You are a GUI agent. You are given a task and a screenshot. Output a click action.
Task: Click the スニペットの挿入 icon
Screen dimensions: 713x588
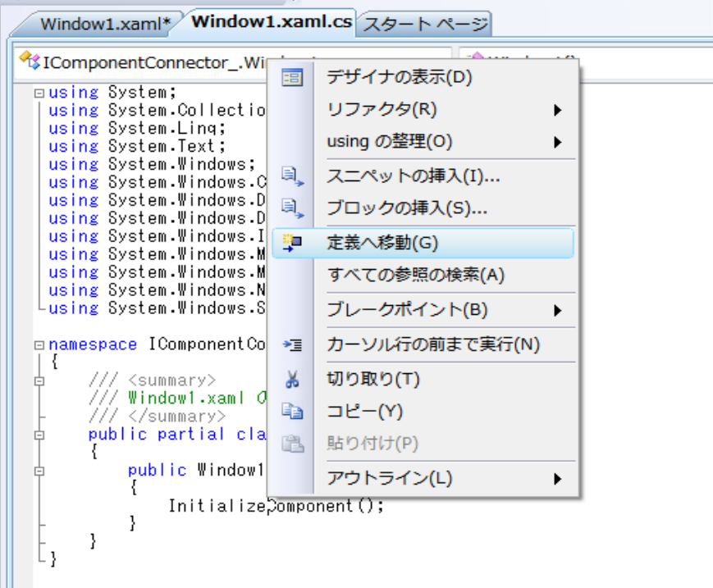292,176
